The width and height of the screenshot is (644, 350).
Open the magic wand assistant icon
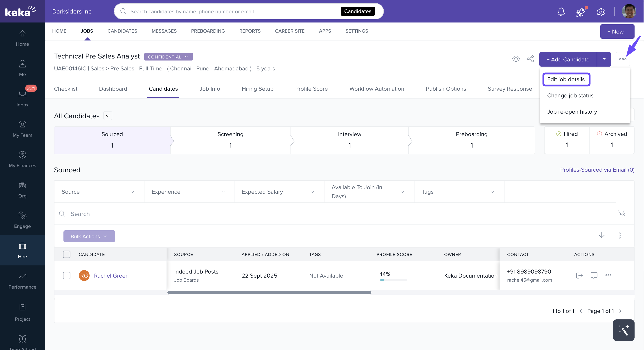point(623,330)
